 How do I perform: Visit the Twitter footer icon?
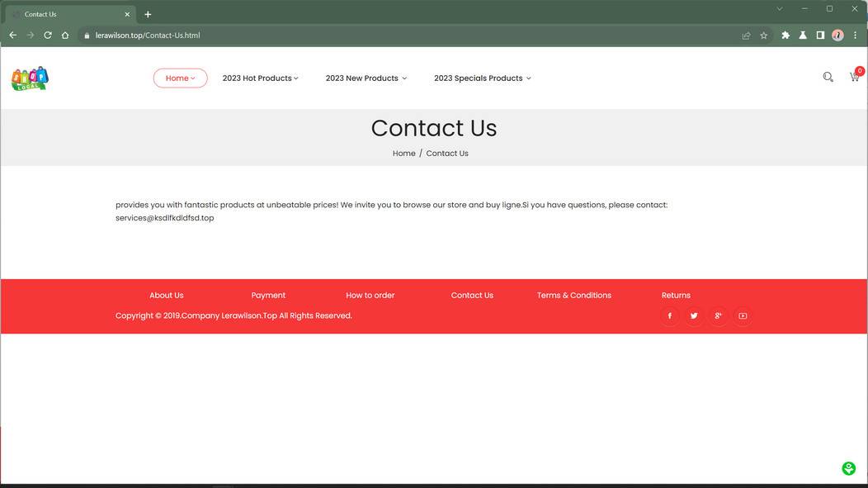coord(694,315)
